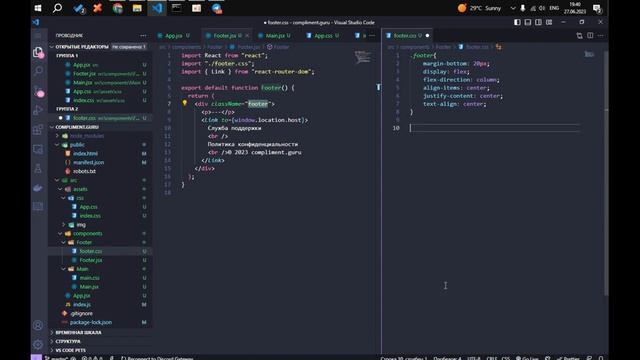Close the Footer.jsx tab
This screenshot has width=640, height=360.
247,36
